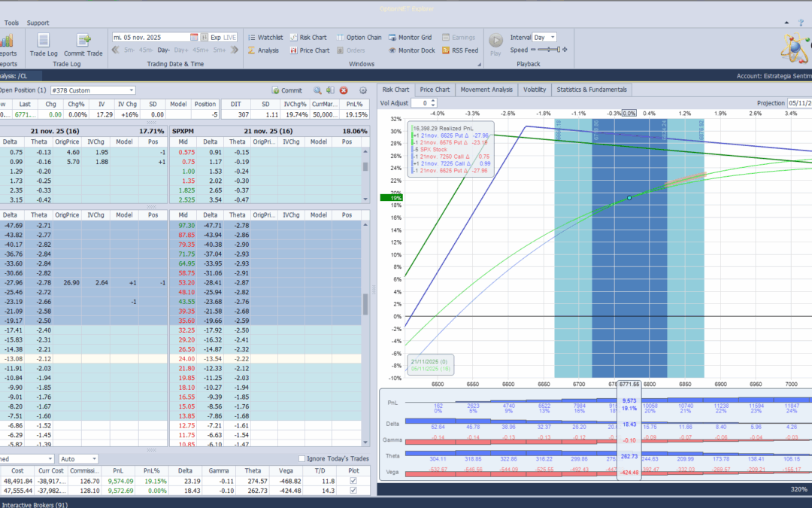This screenshot has height=508, width=812.
Task: Open the RSS Feed window
Action: click(x=460, y=50)
